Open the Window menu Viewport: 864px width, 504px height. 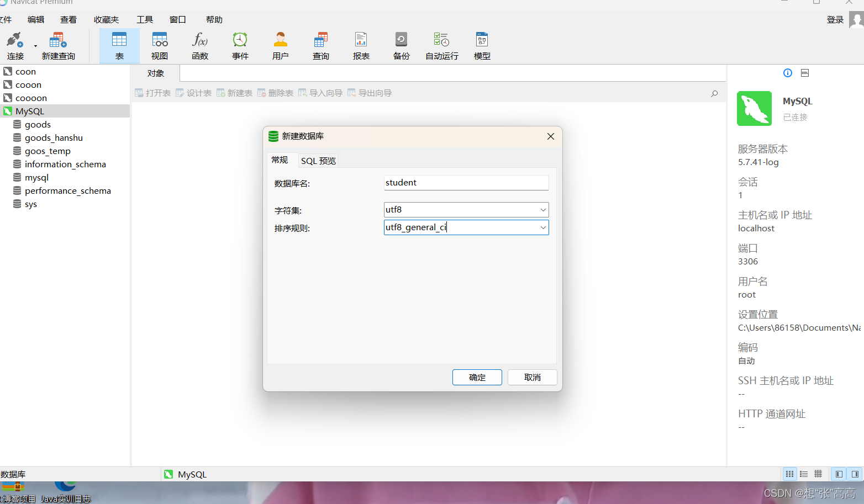[x=177, y=20]
